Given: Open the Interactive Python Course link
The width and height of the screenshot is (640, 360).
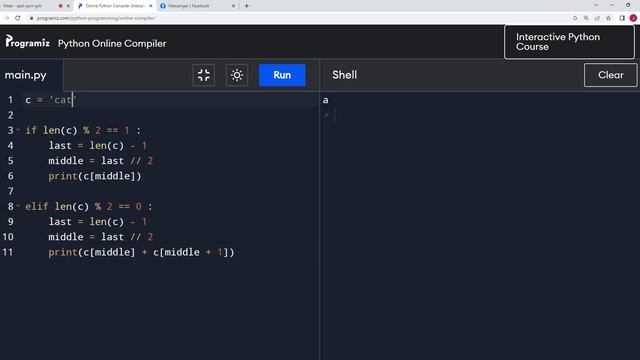Looking at the screenshot, I should [569, 42].
